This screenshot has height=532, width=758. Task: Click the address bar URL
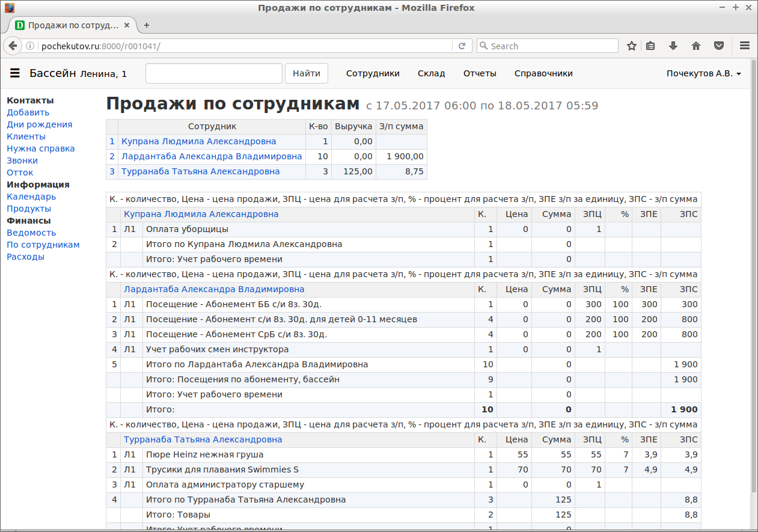(101, 46)
